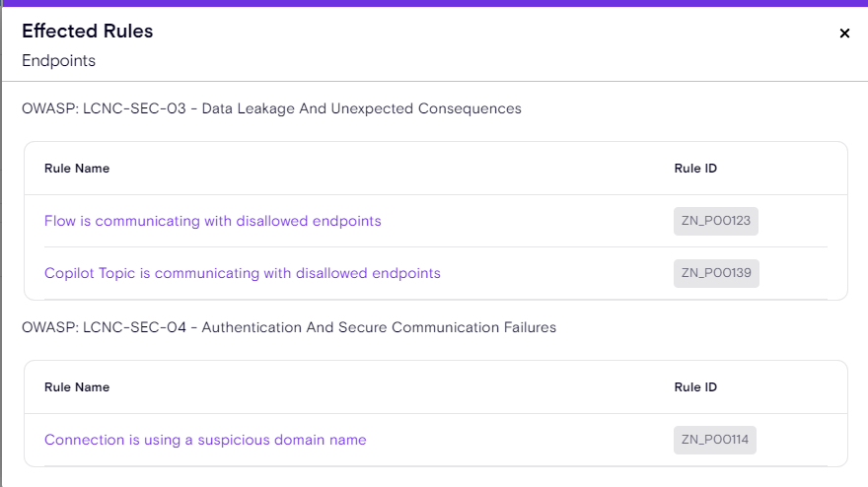The width and height of the screenshot is (868, 487).
Task: Click the ZN_P00139 rule ID badge
Action: point(716,273)
